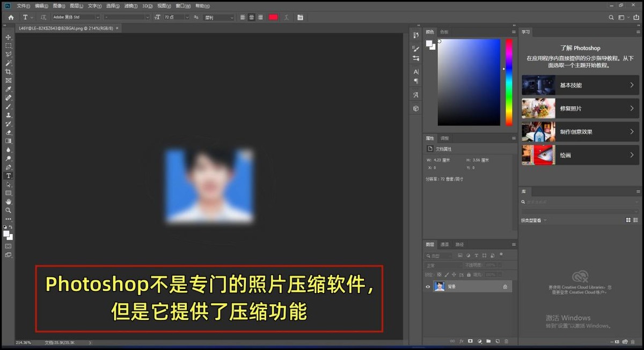Open the font family dropdown Adobe 黑体 Std
This screenshot has width=644, height=350.
74,17
